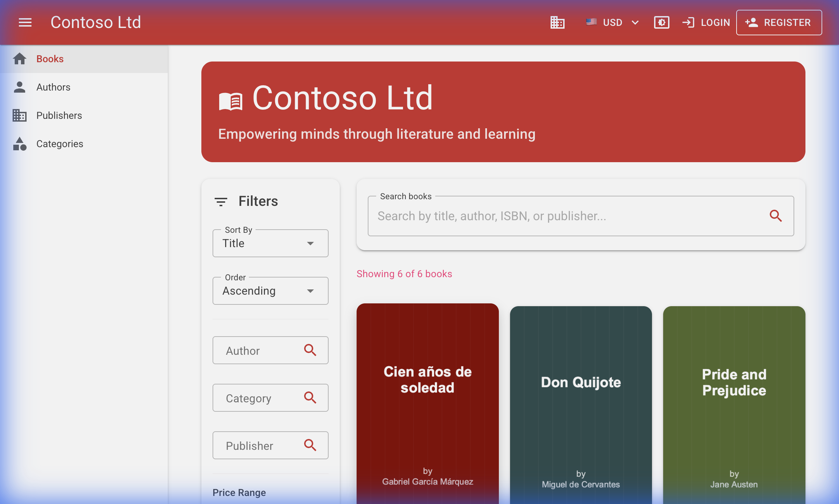The width and height of the screenshot is (839, 504).
Task: Click the 'Showing 6 of 6 books' text
Action: click(x=404, y=274)
